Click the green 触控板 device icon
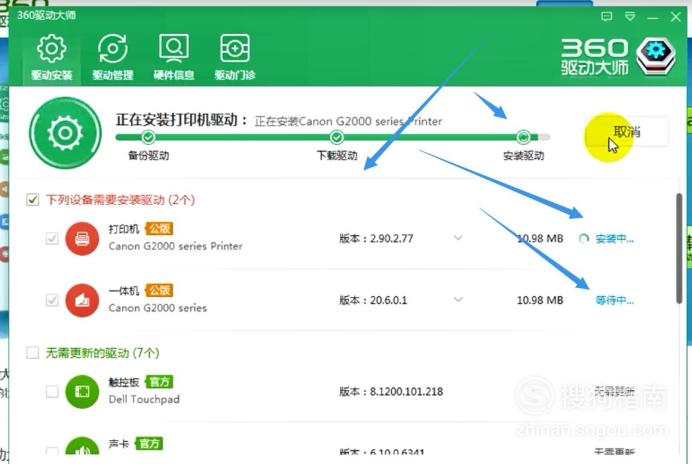The height and width of the screenshot is (464, 692). [x=82, y=392]
